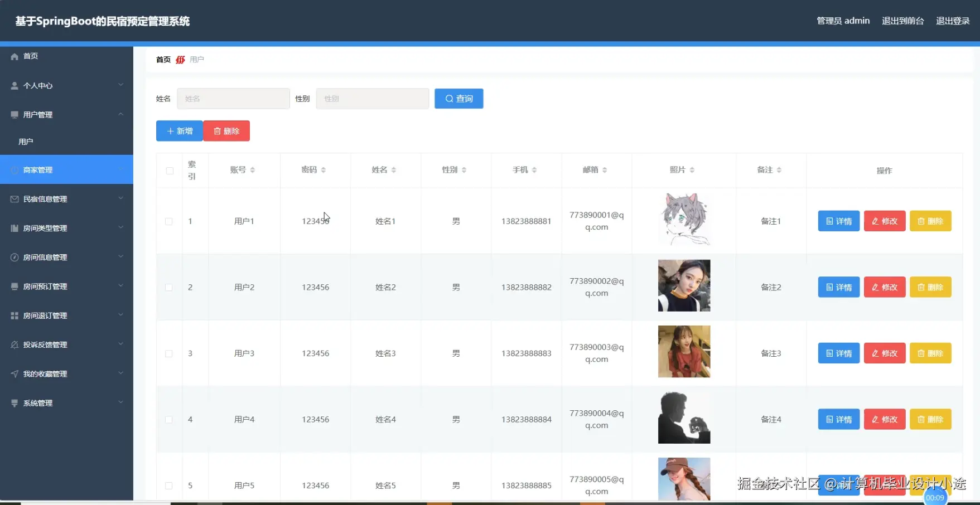
Task: Expand the 个人中心 chevron
Action: [121, 85]
